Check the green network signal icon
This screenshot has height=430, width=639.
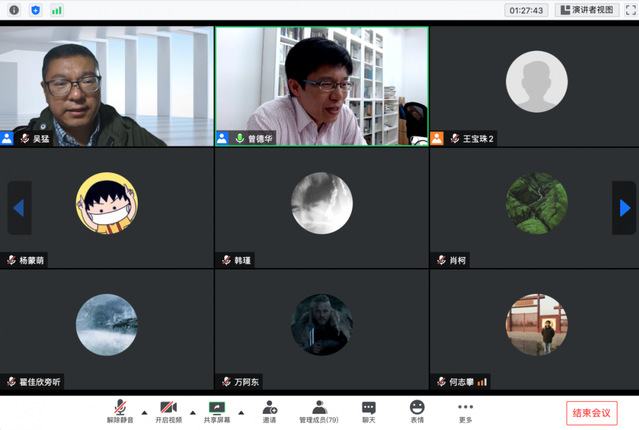(57, 10)
